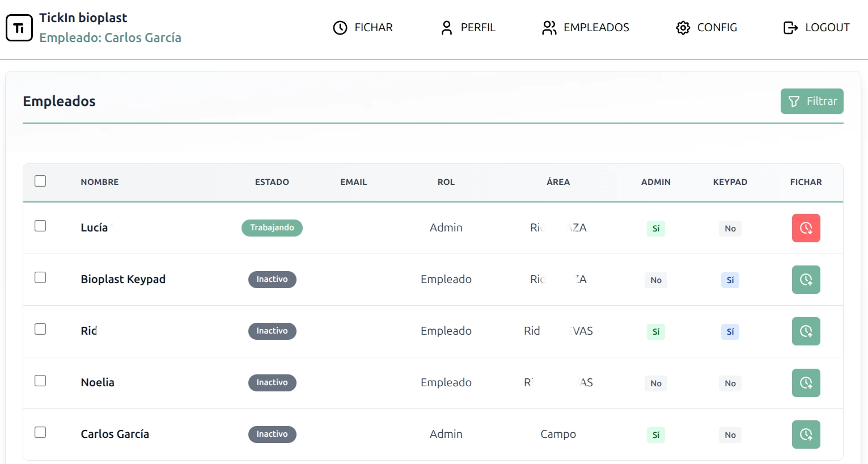The width and height of the screenshot is (868, 464).
Task: Check the checkbox for Lucía's row
Action: tap(40, 226)
